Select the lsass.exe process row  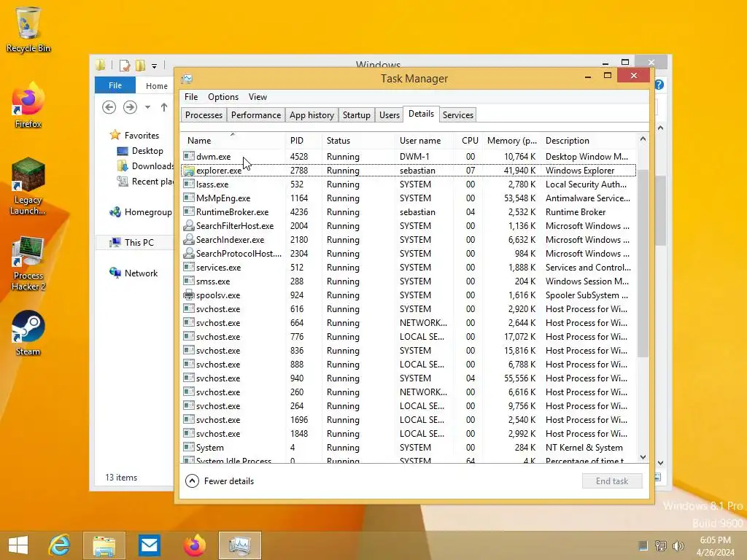409,184
